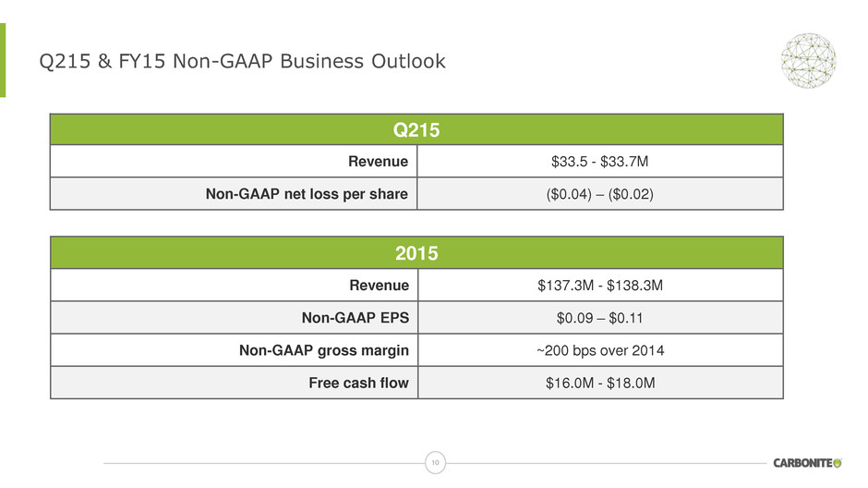This screenshot has height=488, width=868.
Task: Click the '($0.04) – ($0.02)' value
Action: point(599,194)
